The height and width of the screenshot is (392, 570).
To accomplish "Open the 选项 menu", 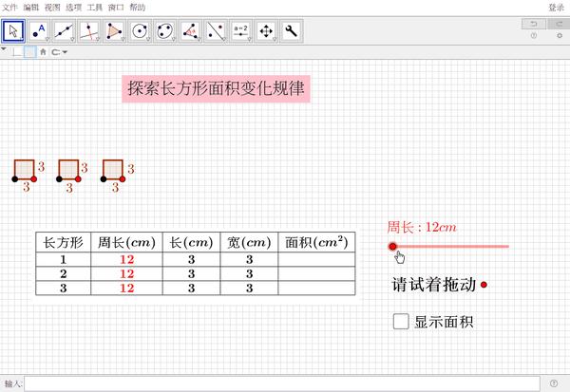I will point(73,8).
